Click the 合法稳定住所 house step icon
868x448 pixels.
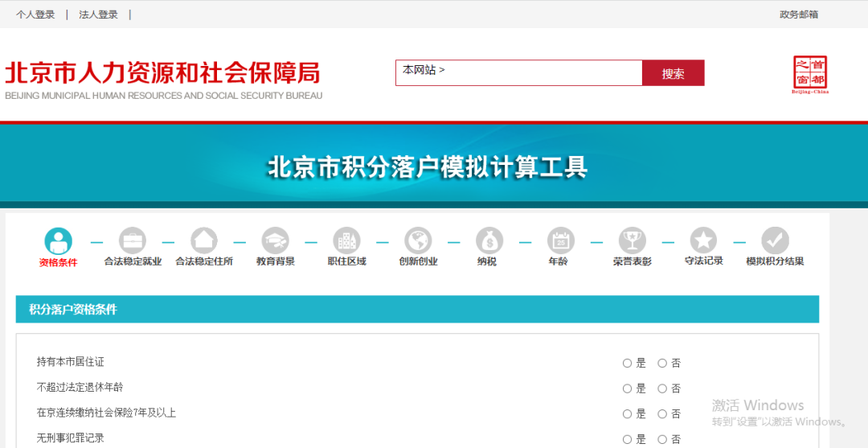203,240
